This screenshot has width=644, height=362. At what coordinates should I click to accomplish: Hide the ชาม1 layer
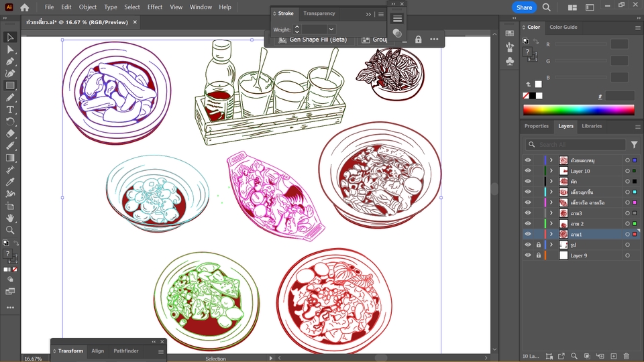[528, 234]
